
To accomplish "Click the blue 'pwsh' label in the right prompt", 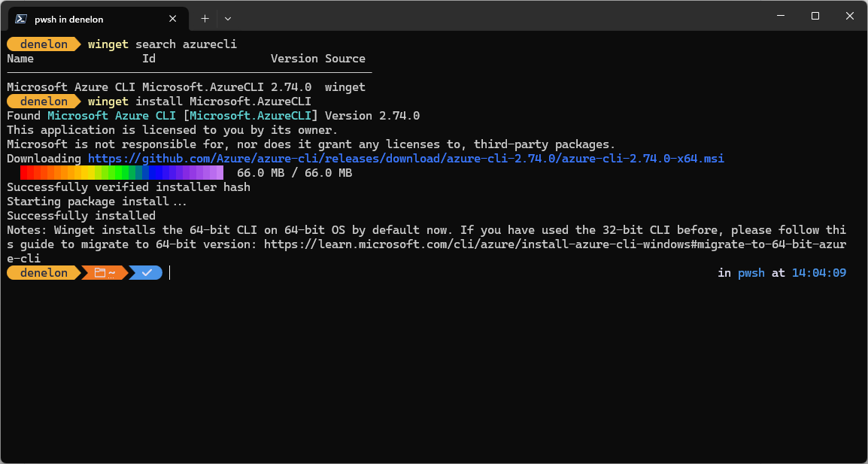I will point(751,272).
